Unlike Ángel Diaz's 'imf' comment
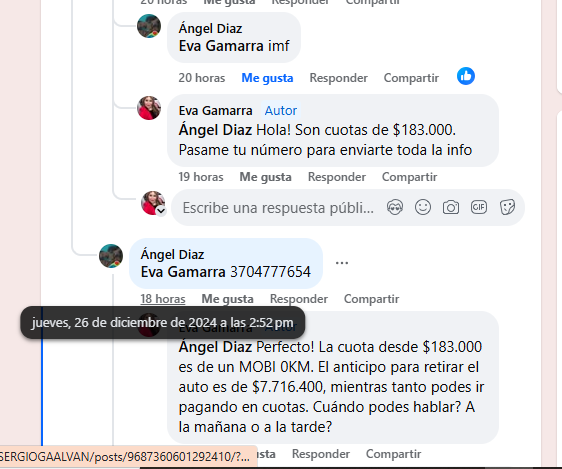Viewport: 562px width, 469px height. coord(267,78)
